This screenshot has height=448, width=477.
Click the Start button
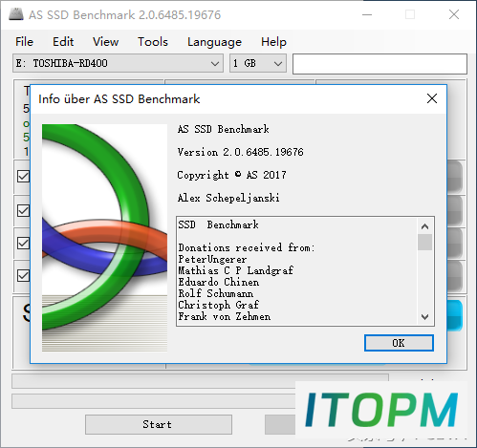click(x=159, y=424)
